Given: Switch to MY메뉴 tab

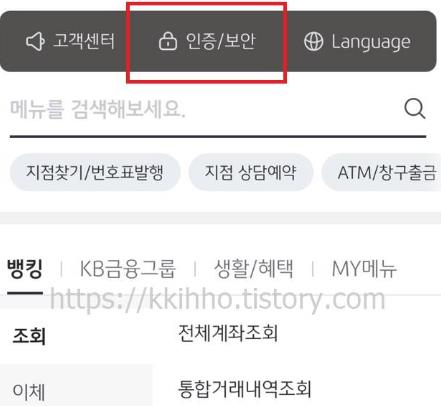Looking at the screenshot, I should 364,269.
